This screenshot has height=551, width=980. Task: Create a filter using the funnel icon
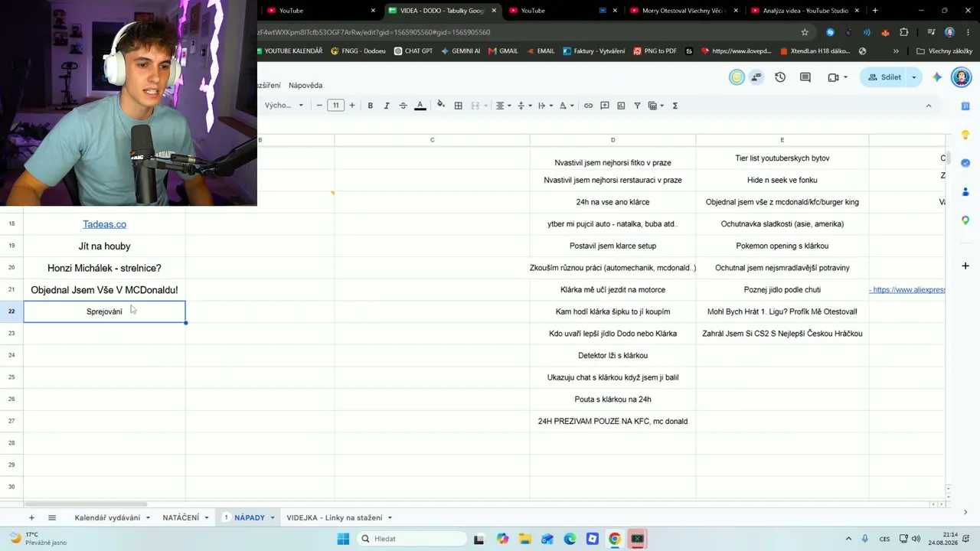tap(637, 106)
